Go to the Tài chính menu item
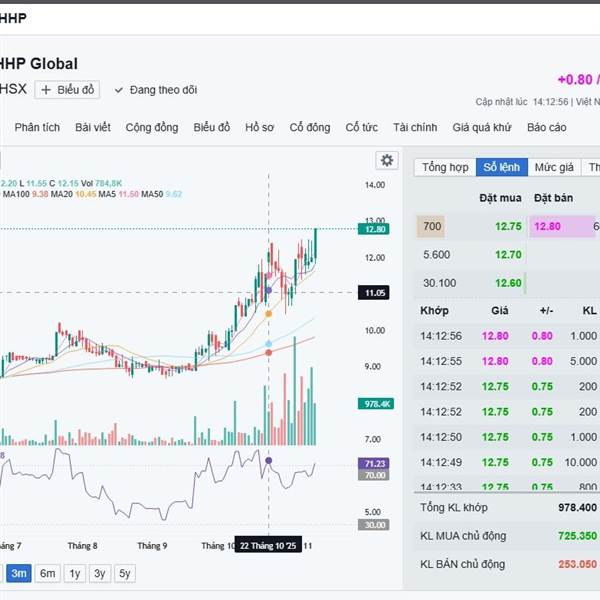This screenshot has height=600, width=600. pos(415,127)
